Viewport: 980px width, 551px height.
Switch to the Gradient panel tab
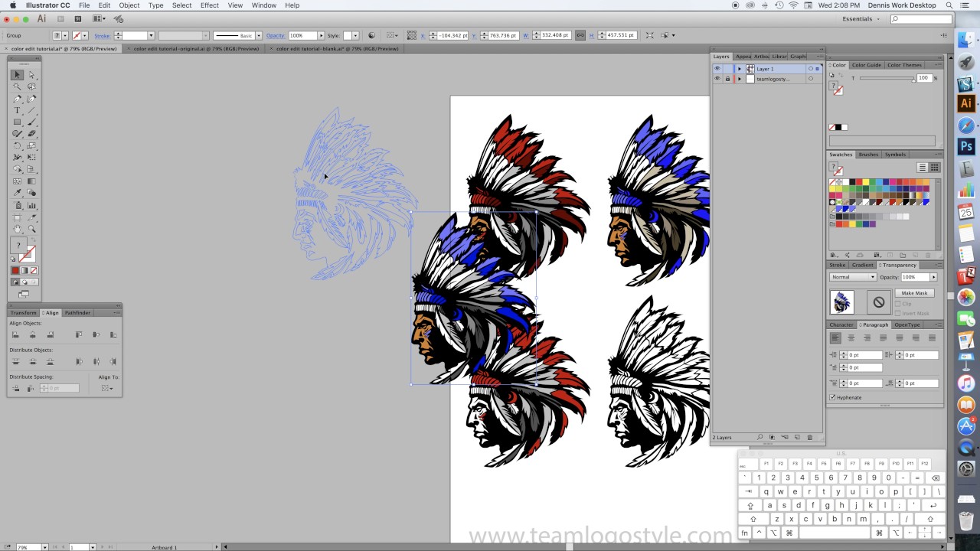[x=862, y=265]
